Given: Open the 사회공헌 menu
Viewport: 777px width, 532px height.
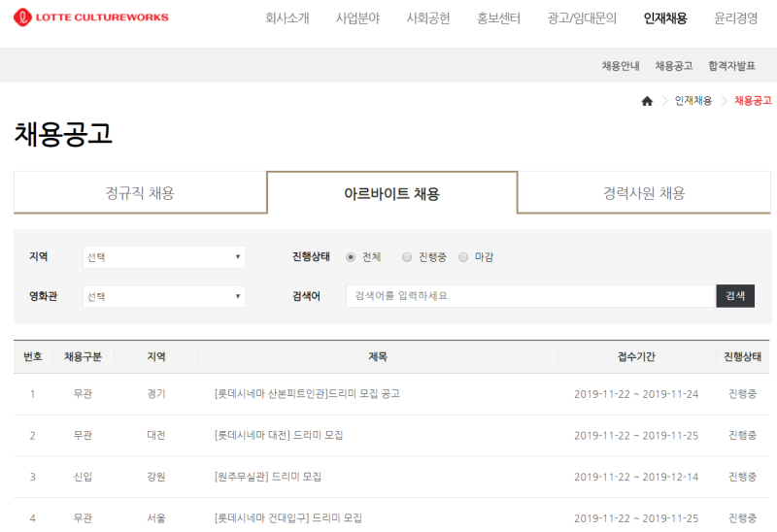Looking at the screenshot, I should (428, 18).
